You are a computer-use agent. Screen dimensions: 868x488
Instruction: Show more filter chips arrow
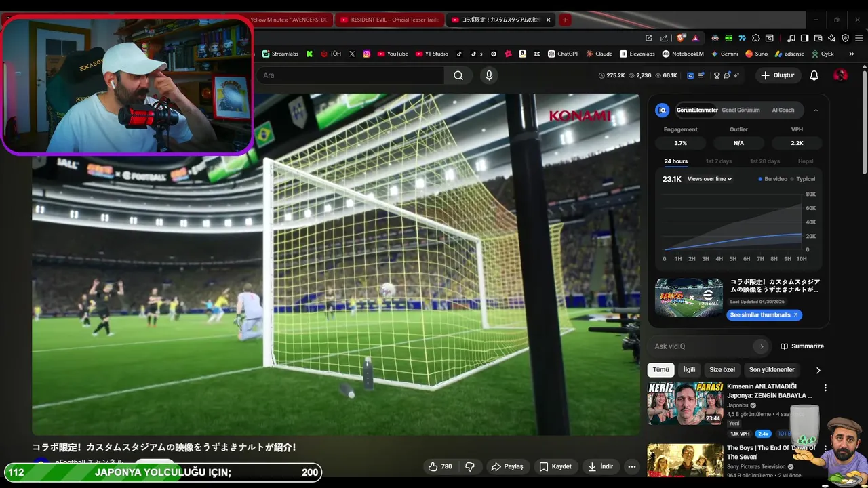[x=818, y=370]
